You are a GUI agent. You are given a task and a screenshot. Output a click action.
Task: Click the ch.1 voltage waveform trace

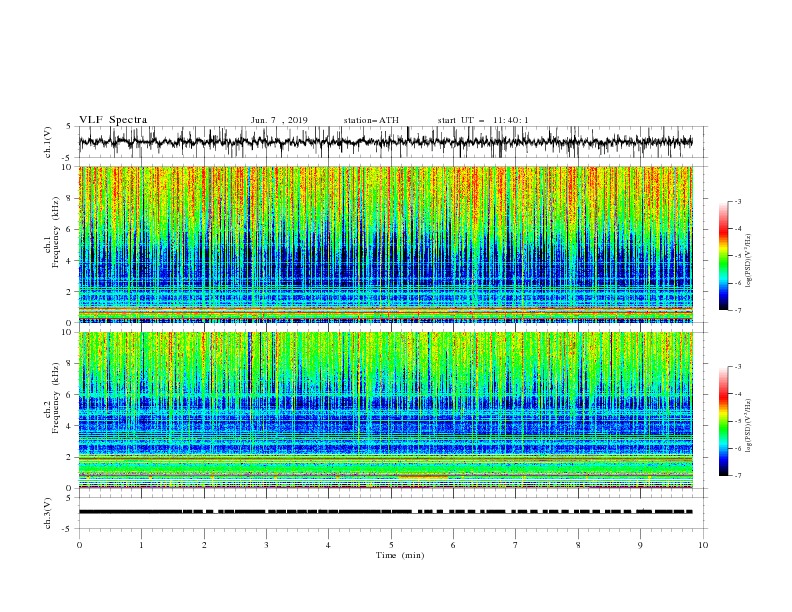point(385,142)
